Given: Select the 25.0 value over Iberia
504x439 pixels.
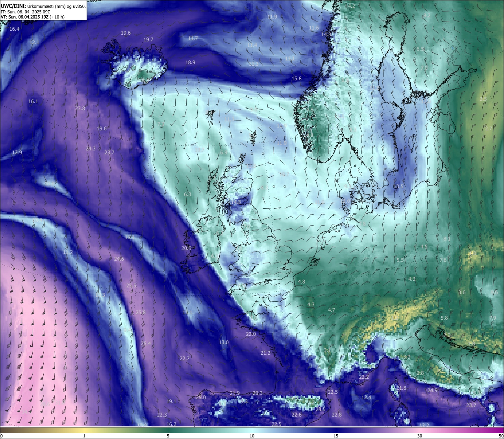Looking at the screenshot, I should pyautogui.click(x=201, y=398).
